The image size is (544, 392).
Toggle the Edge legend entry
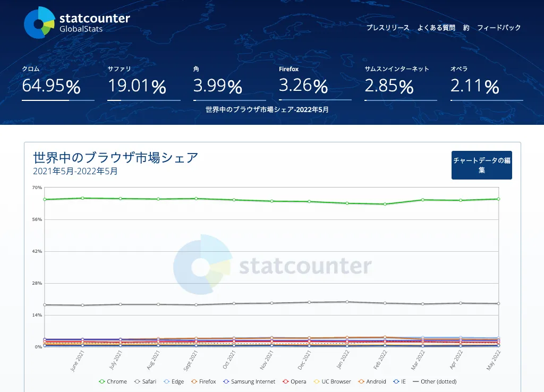(x=173, y=381)
